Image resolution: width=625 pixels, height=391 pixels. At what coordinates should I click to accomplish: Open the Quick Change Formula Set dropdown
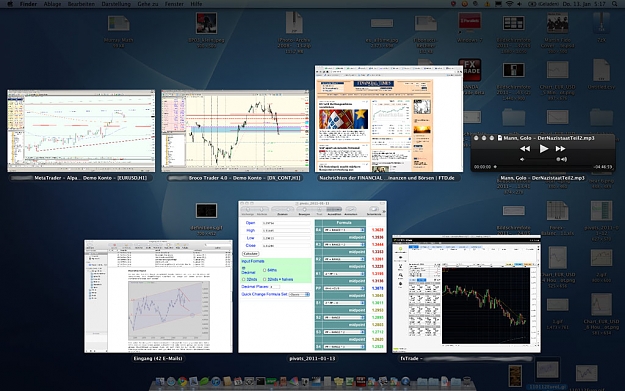coord(299,294)
